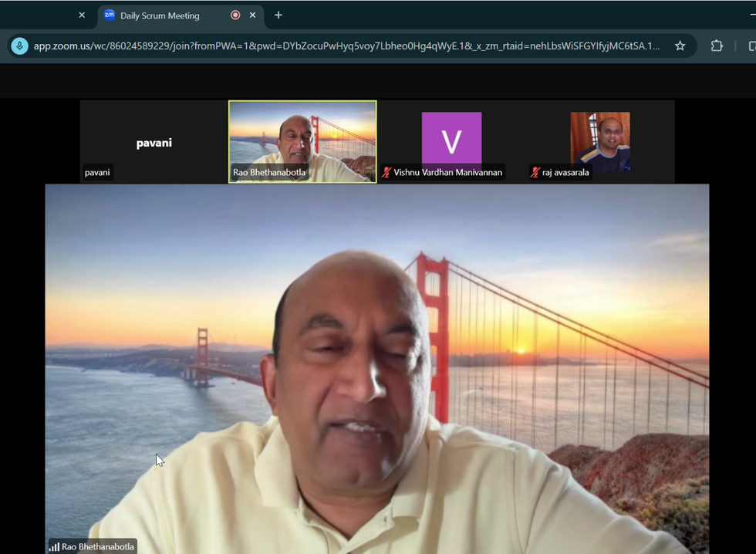
Task: Select the Daily Scrum Meeting tab
Action: coord(181,15)
